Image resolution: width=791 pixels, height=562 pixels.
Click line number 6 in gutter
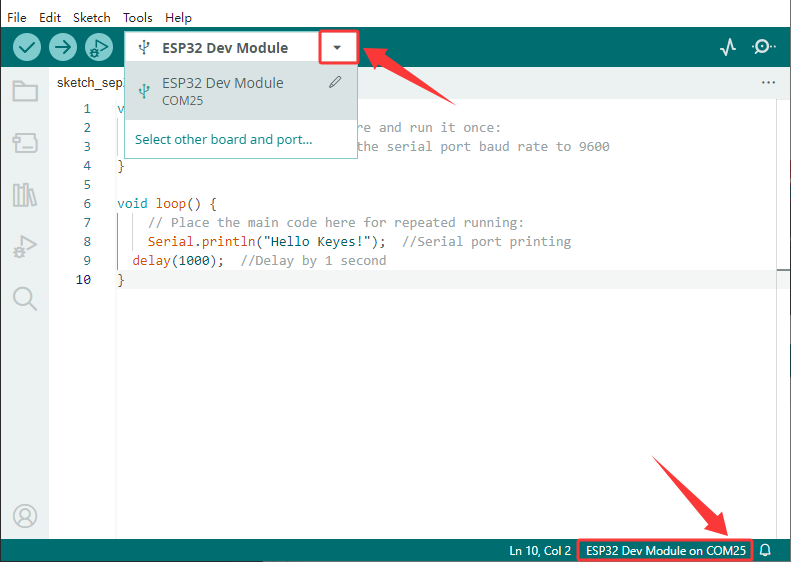(87, 203)
